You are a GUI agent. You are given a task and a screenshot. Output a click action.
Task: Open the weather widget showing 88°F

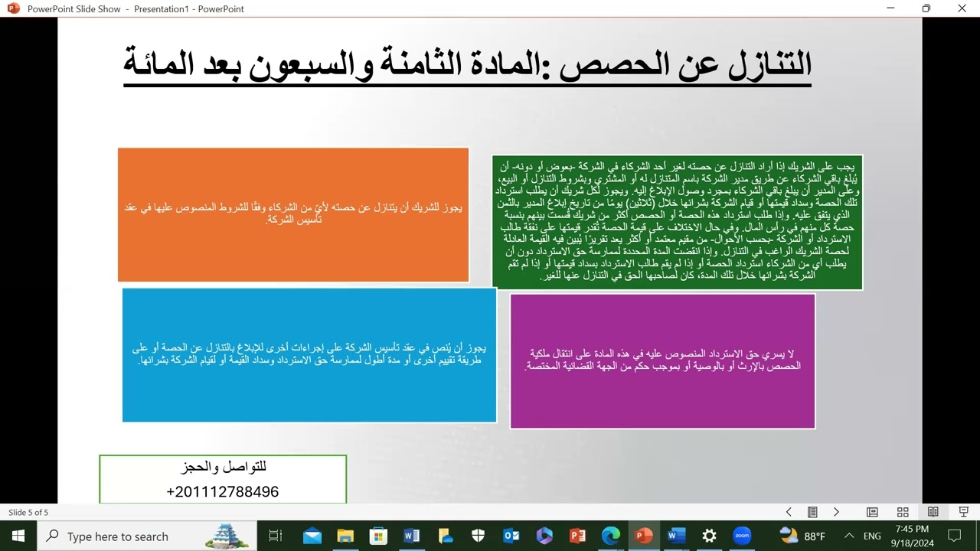point(802,536)
